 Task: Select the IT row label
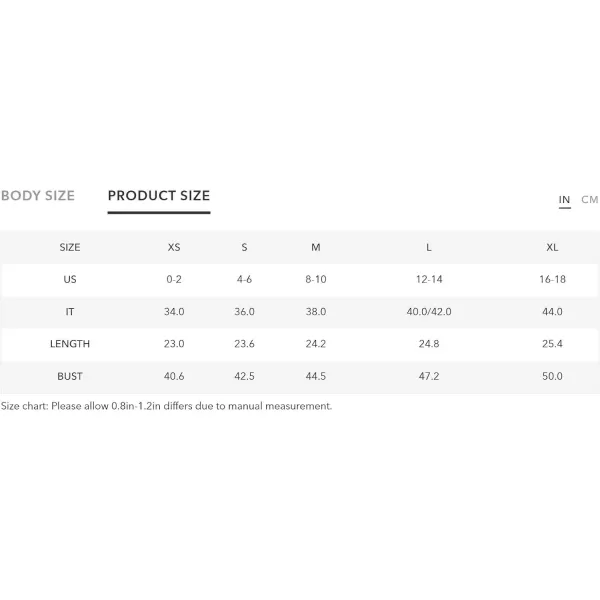70,312
